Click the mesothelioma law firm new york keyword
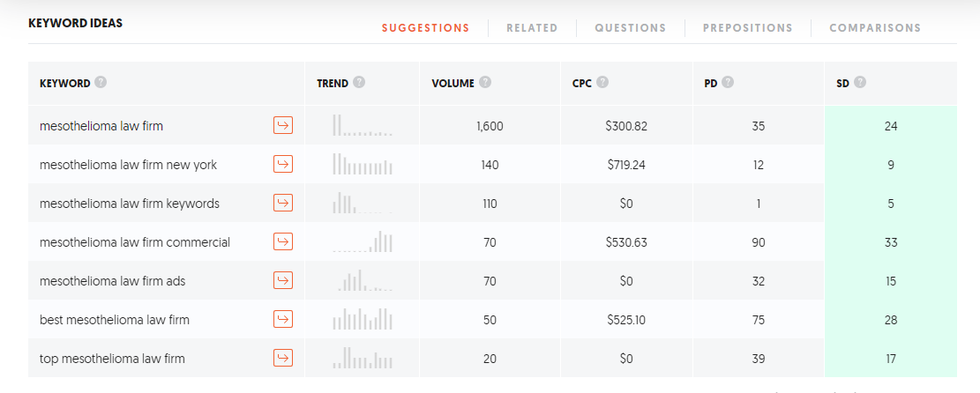 click(x=128, y=165)
